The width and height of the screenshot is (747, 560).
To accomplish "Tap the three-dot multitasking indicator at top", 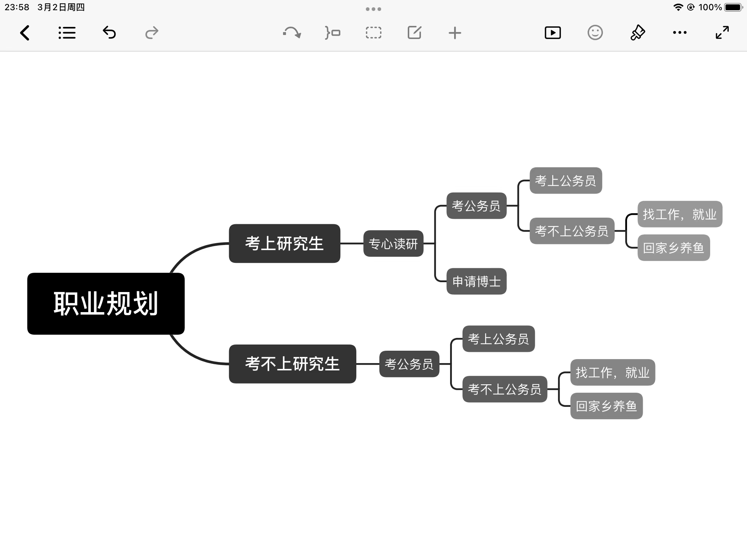I will click(373, 9).
